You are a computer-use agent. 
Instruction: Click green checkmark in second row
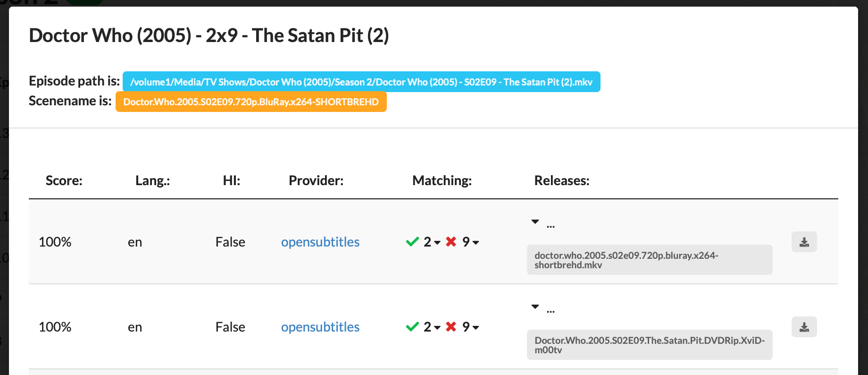coord(412,327)
